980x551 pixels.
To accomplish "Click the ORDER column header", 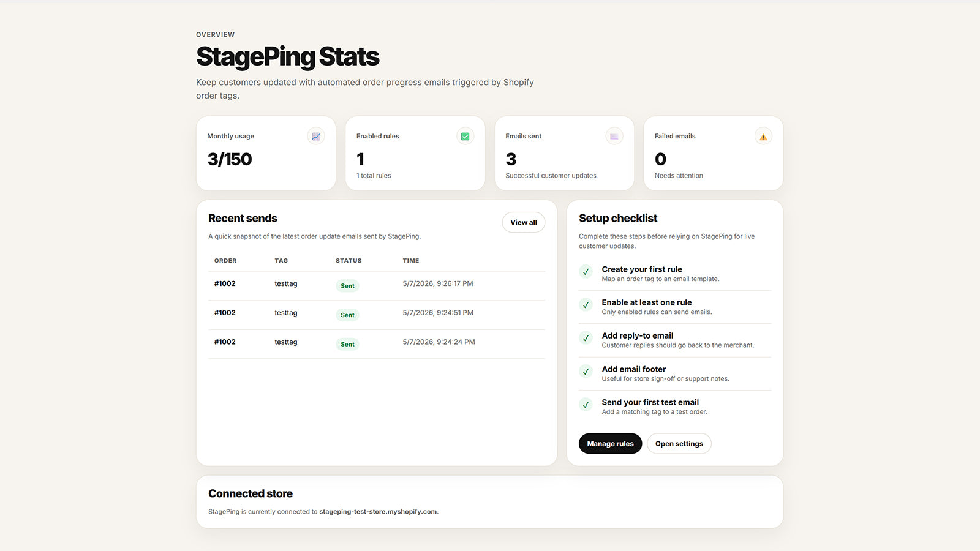I will point(225,261).
